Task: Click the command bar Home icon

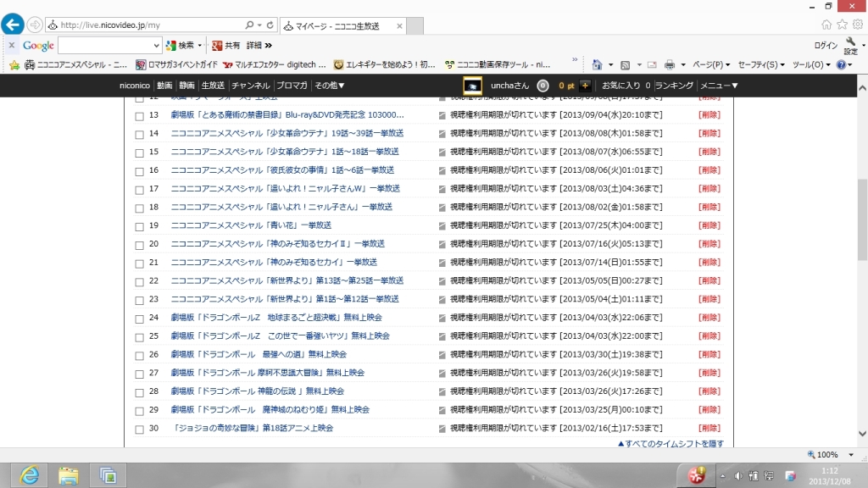Action: pyautogui.click(x=597, y=64)
